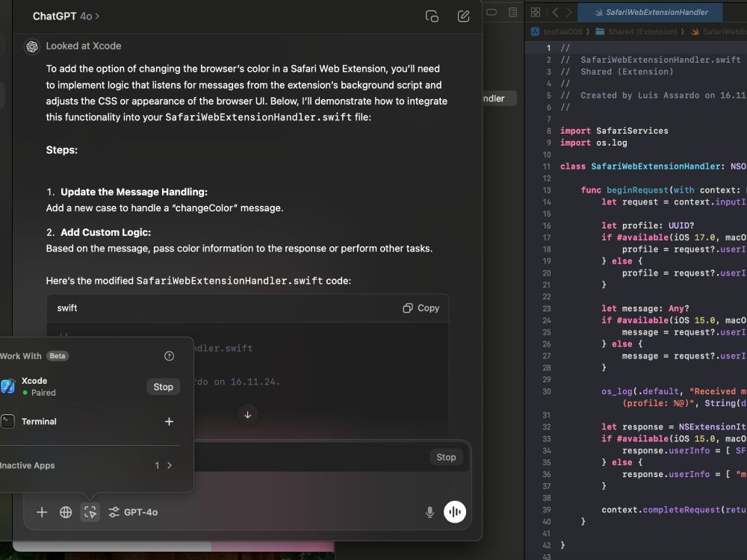Click 'let response' line in Xcode

point(674,426)
